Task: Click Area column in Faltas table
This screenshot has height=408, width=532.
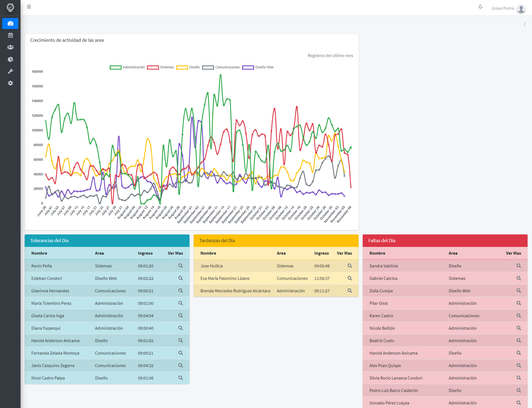Action: (453, 253)
